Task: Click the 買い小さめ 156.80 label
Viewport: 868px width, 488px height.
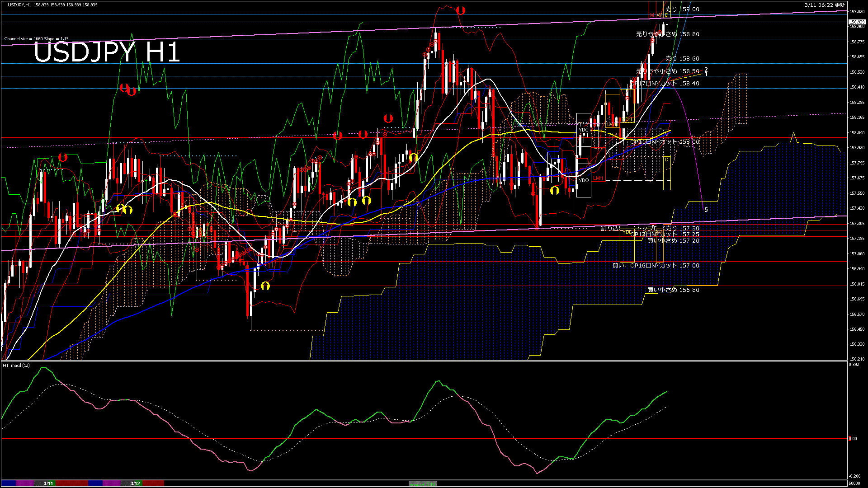Action: click(673, 290)
